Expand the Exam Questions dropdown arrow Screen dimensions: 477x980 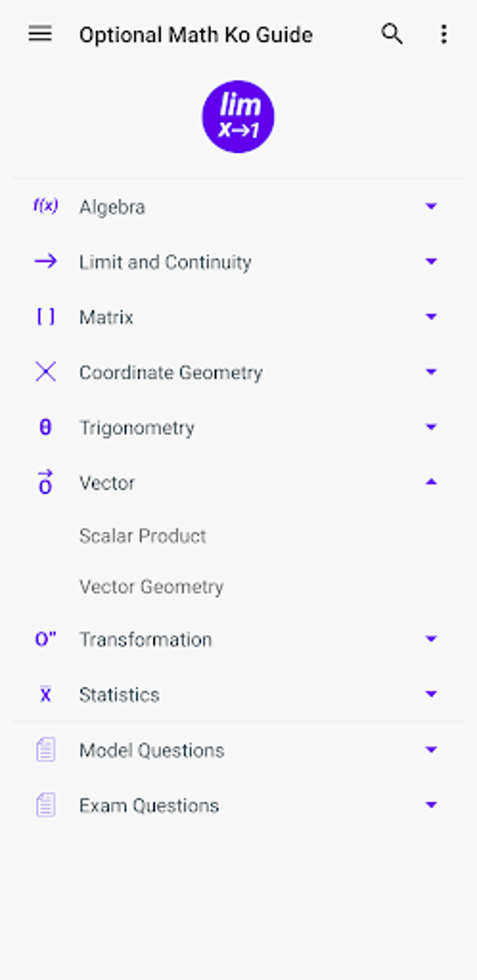pyautogui.click(x=431, y=805)
